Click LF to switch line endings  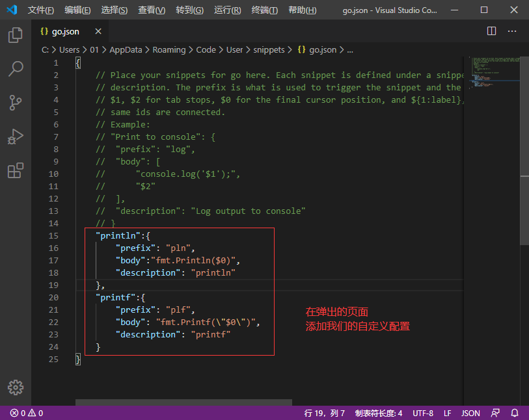[448, 413]
